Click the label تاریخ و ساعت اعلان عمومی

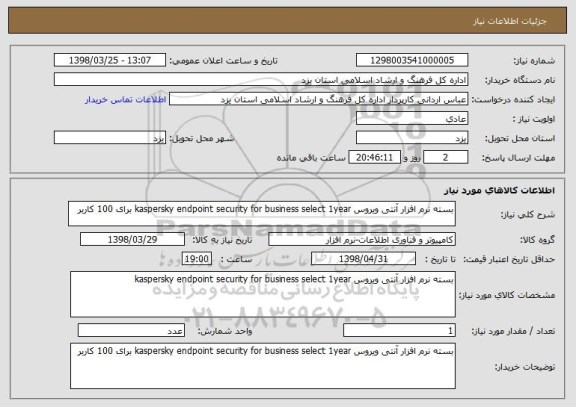coord(223,61)
